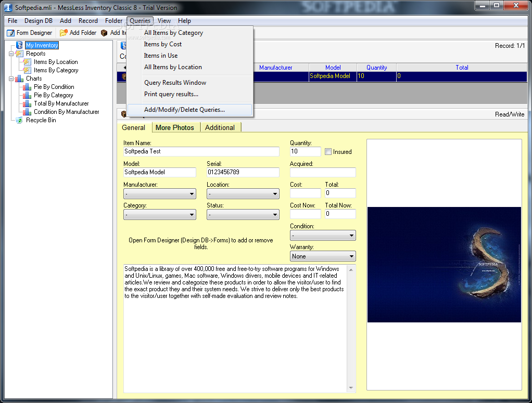
Task: Click the description scrollbar down arrow
Action: (351, 388)
